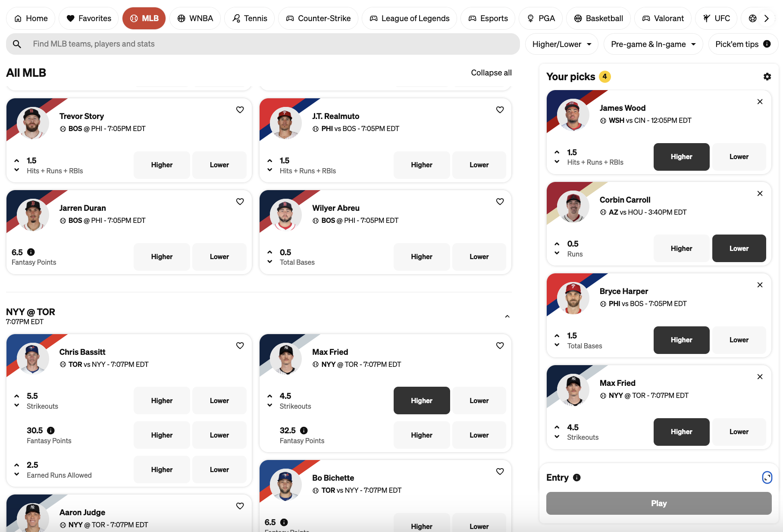The height and width of the screenshot is (532, 783).
Task: Select Lower for Max Fried Fantasy Points
Action: (479, 435)
